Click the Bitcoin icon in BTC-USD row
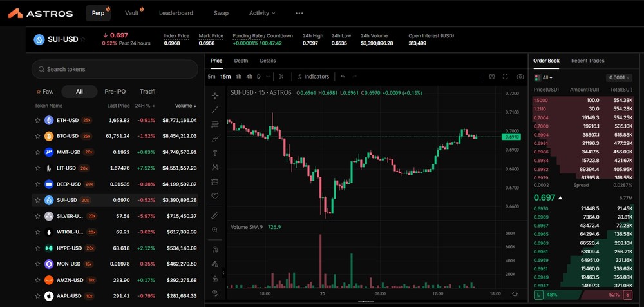The image size is (644, 307). click(49, 136)
